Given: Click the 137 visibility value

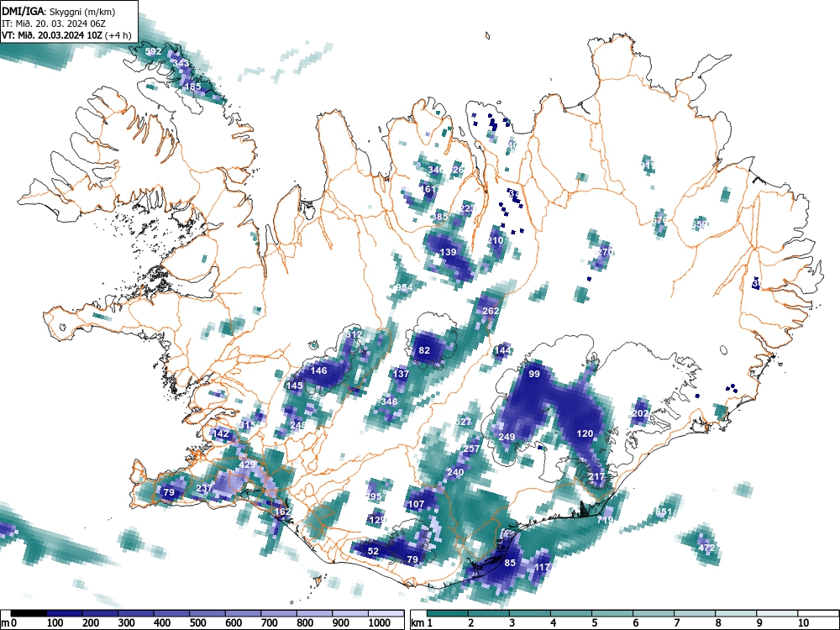Looking at the screenshot, I should click(x=402, y=374).
